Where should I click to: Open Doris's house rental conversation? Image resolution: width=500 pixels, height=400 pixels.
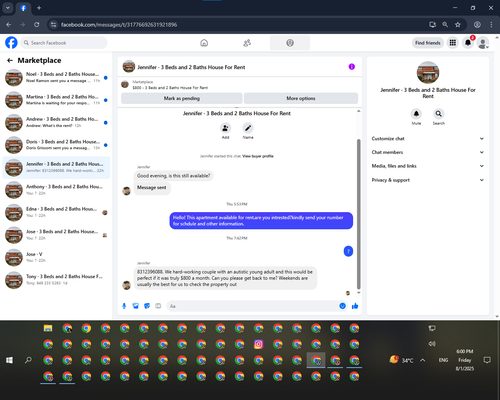click(57, 145)
